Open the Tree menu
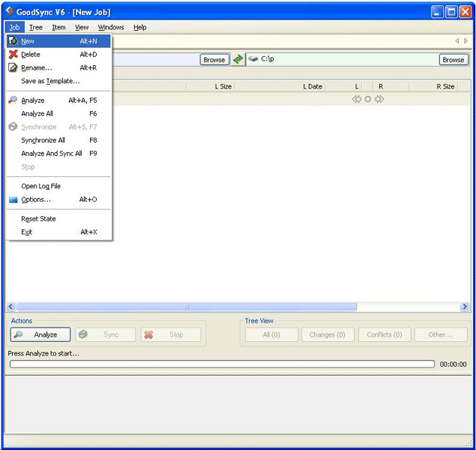 coord(36,27)
